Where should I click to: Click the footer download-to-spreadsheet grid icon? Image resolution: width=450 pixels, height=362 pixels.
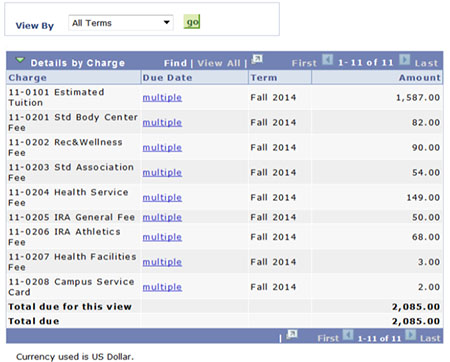pos(292,334)
